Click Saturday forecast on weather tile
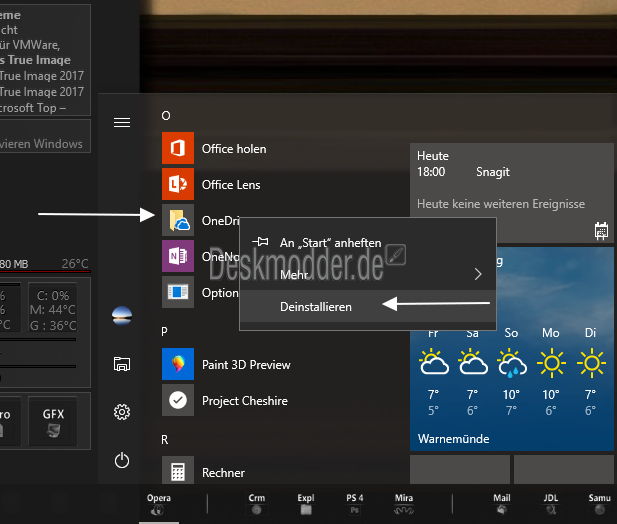The width and height of the screenshot is (617, 524). [473, 372]
